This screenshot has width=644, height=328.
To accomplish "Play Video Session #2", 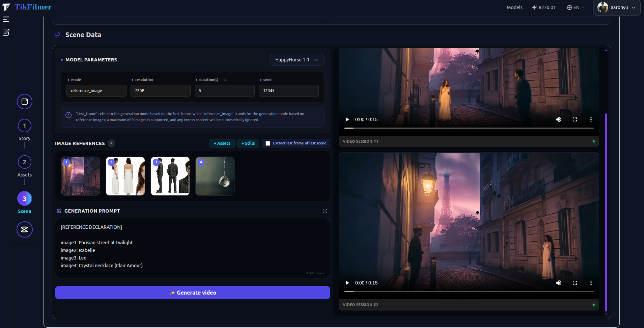I will 347,283.
